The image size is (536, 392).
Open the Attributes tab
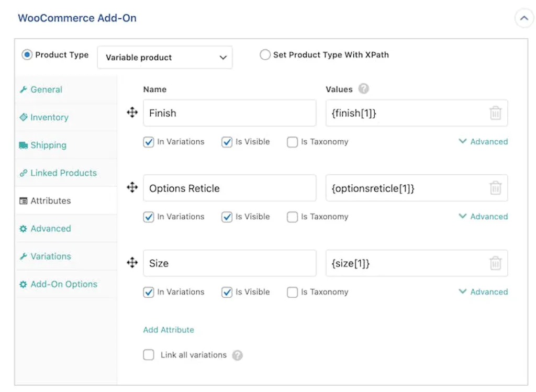(x=66, y=200)
